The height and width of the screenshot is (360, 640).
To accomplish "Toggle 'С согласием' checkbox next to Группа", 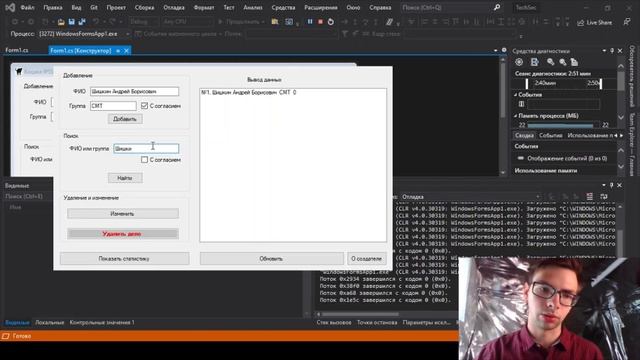I will click(x=144, y=106).
